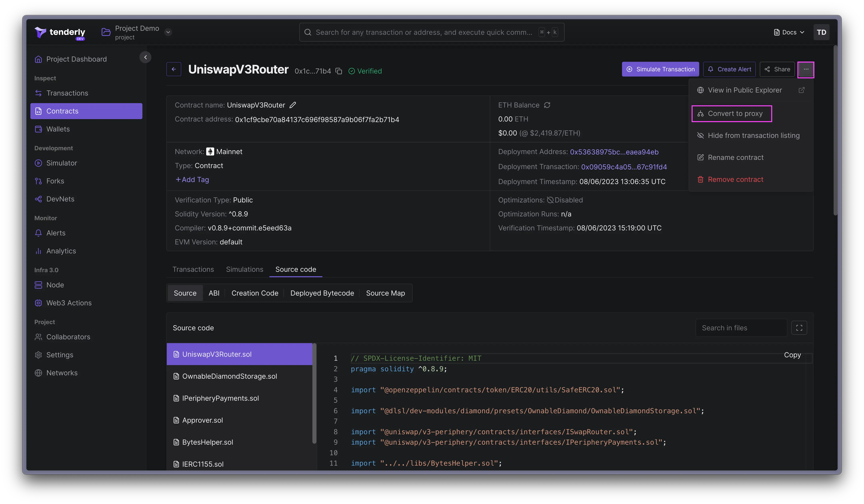Click Add Tag link
The width and height of the screenshot is (864, 504).
[192, 179]
